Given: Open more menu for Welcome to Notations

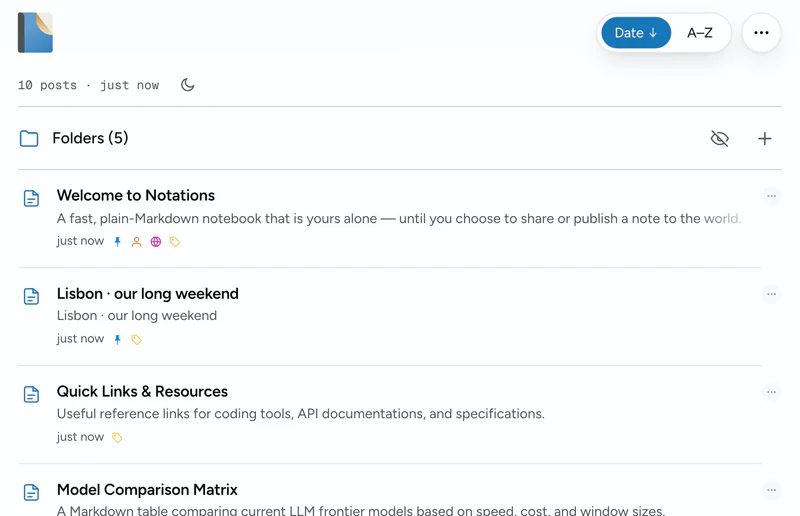Looking at the screenshot, I should tap(771, 196).
